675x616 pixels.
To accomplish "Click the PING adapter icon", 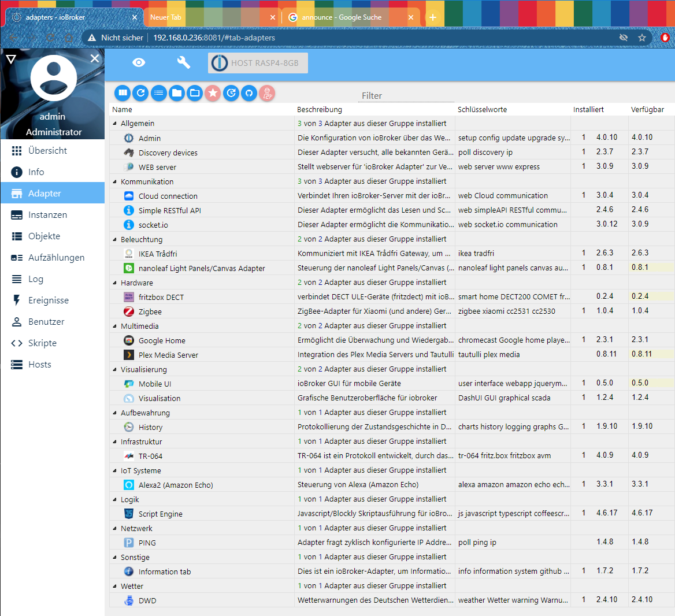I will click(129, 543).
